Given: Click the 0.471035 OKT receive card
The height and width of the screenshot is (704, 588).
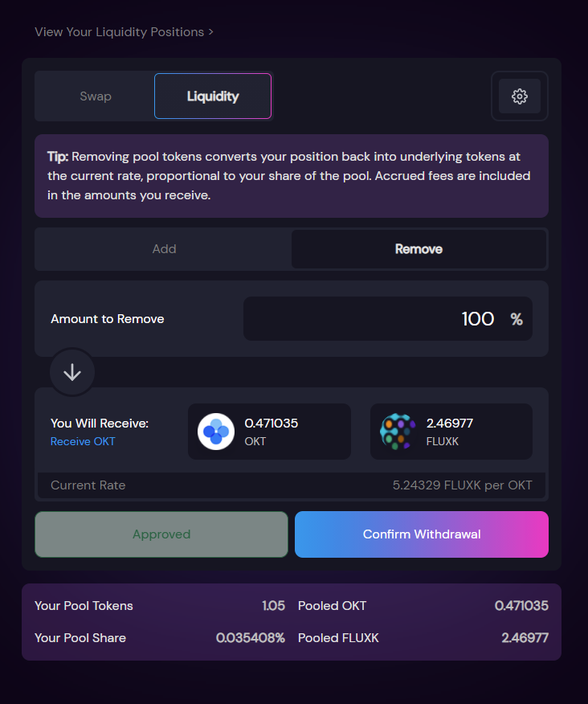Looking at the screenshot, I should [x=269, y=432].
